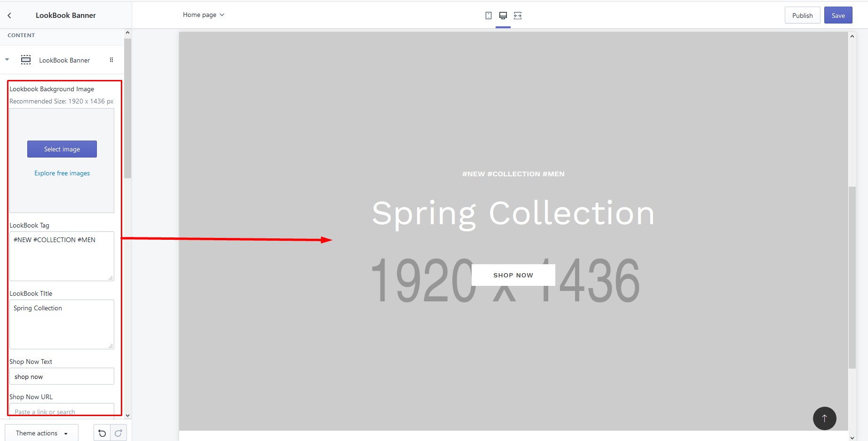The image size is (868, 441).
Task: Switch to fullscreen width preview icon
Action: click(518, 16)
